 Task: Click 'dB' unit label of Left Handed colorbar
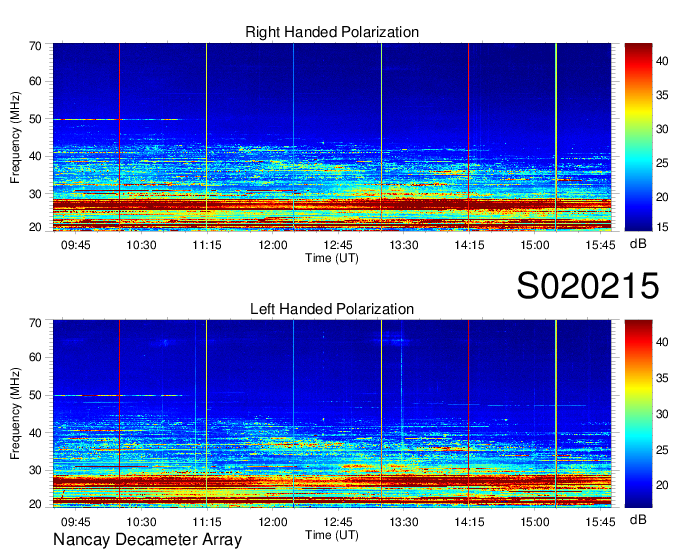point(638,519)
